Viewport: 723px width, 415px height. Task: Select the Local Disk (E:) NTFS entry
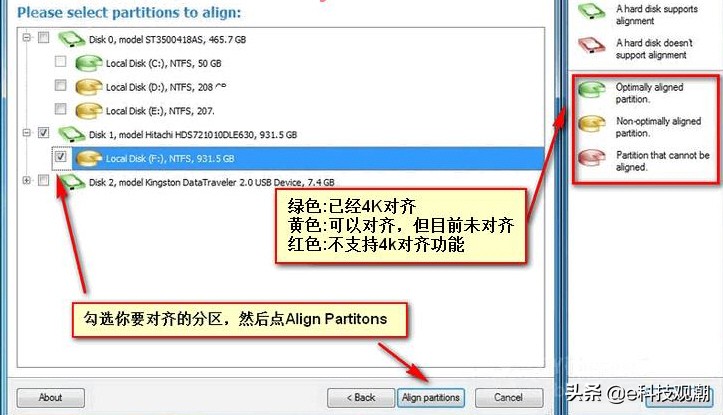160,111
